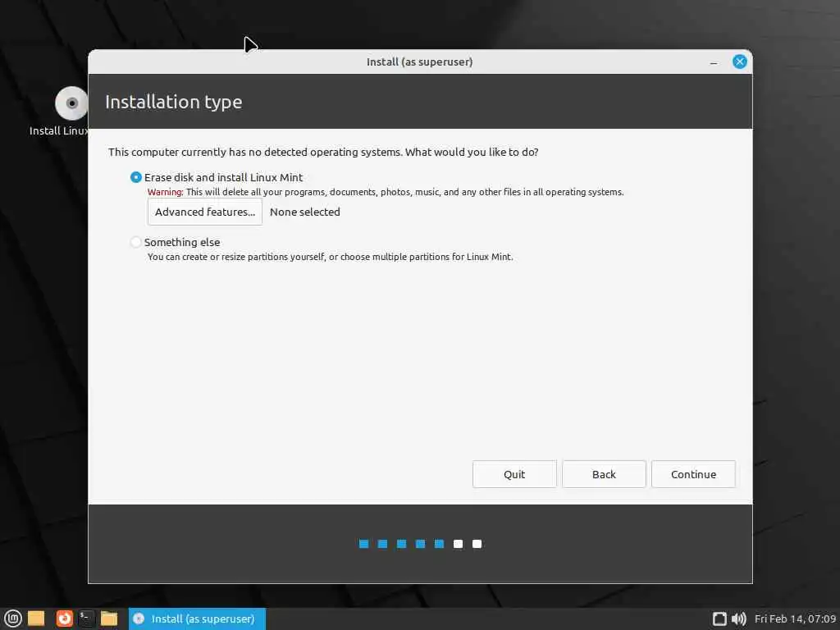Click Install (as superuser) taskbar entry
Image resolution: width=840 pixels, height=630 pixels.
click(197, 619)
